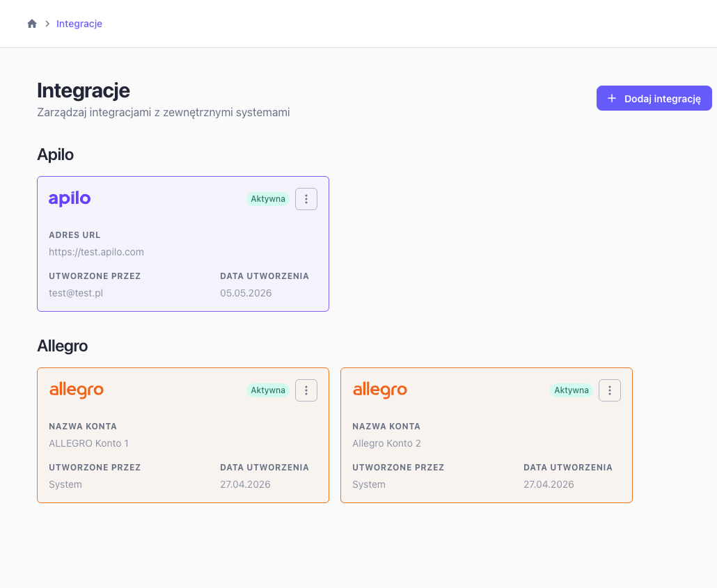Click the Allegro section heading
This screenshot has width=717, height=588.
point(63,346)
